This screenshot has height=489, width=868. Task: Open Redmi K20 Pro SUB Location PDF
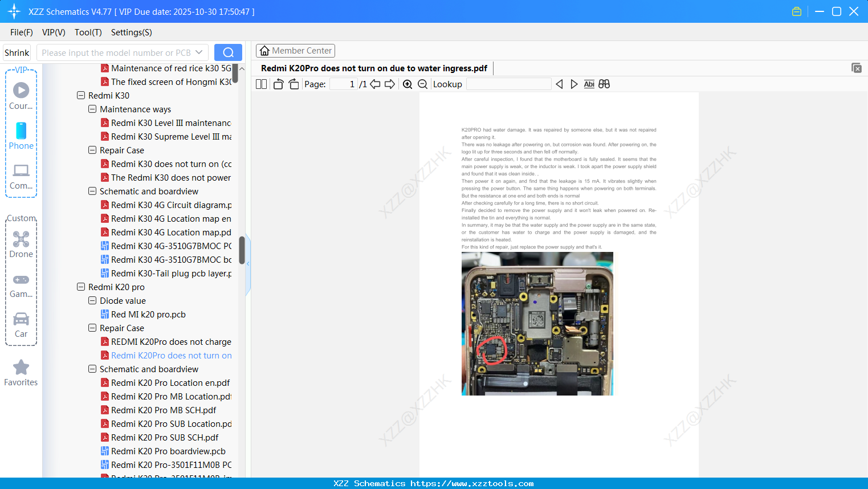tap(166, 424)
